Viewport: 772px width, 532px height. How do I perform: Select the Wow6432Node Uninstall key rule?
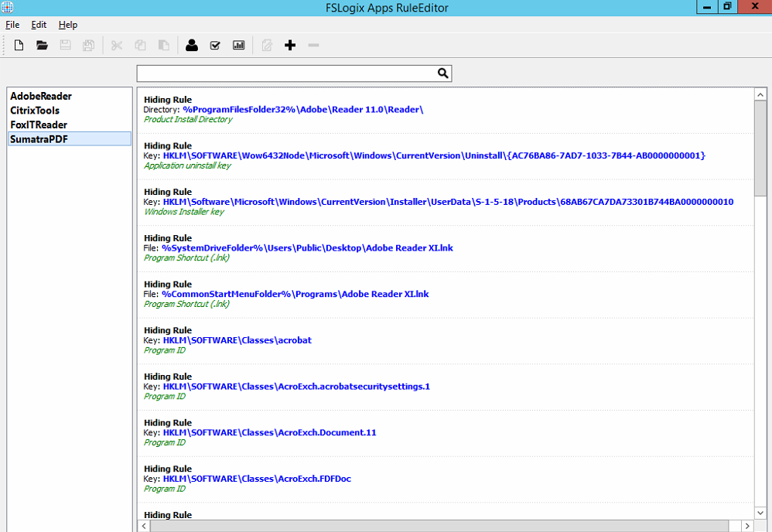click(446, 156)
